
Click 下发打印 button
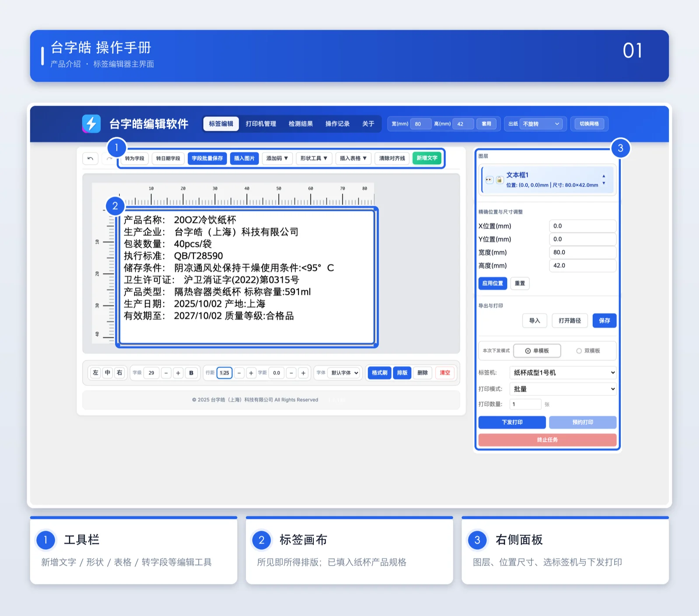[x=512, y=422]
